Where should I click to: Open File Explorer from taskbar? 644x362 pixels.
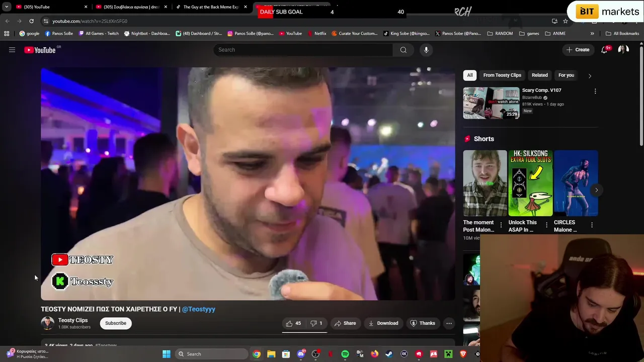(271, 354)
